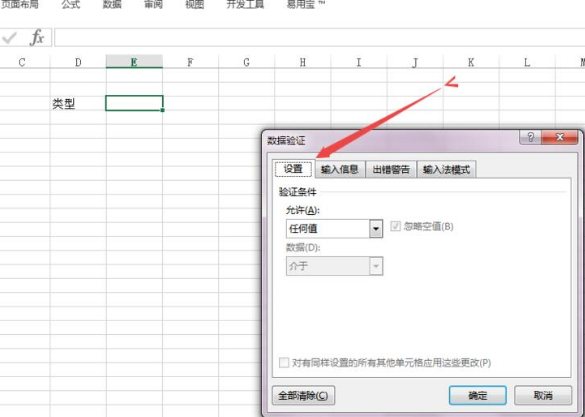
Task: Toggle 忽略空值(B) checkbox
Action: coord(395,226)
